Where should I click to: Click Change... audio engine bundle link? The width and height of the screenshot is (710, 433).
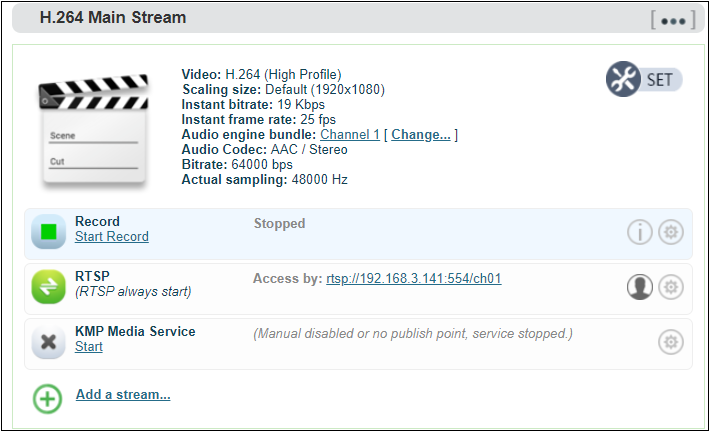point(421,135)
